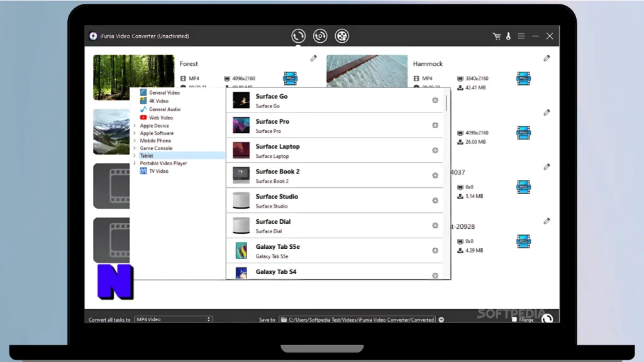Open format icon beside the 5.14 MB file
Viewport: 644px width, 362px height.
[x=523, y=187]
